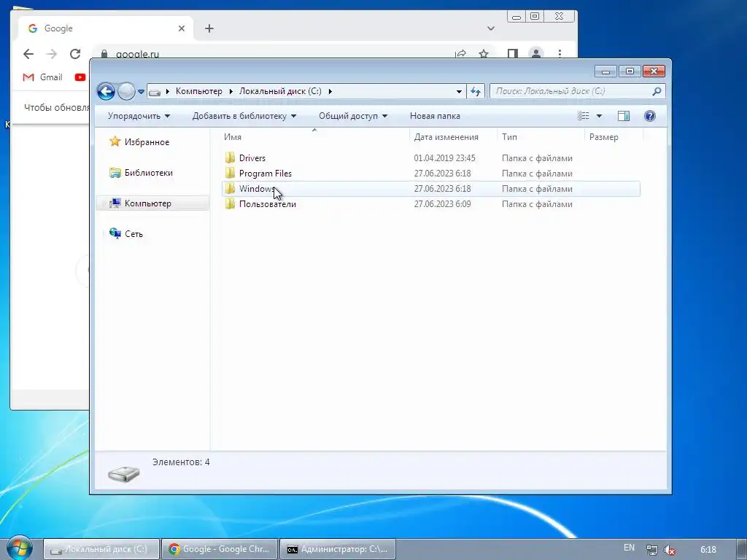Open view options dropdown arrow

(x=600, y=116)
